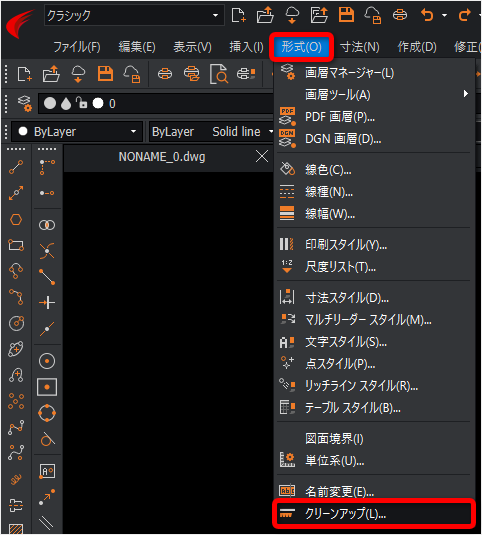This screenshot has width=482, height=535.
Task: Open the クラシック workspace dropdown
Action: [x=134, y=15]
